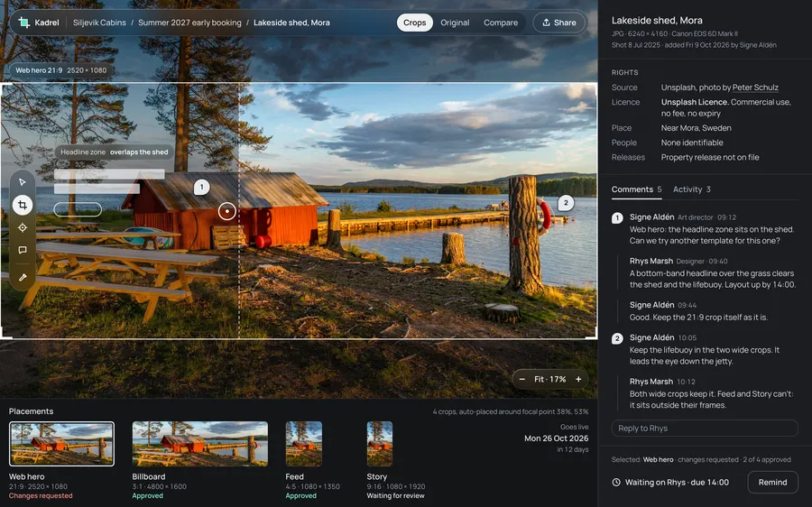The width and height of the screenshot is (812, 507).
Task: Select the pointer tool in toolbar
Action: [23, 182]
